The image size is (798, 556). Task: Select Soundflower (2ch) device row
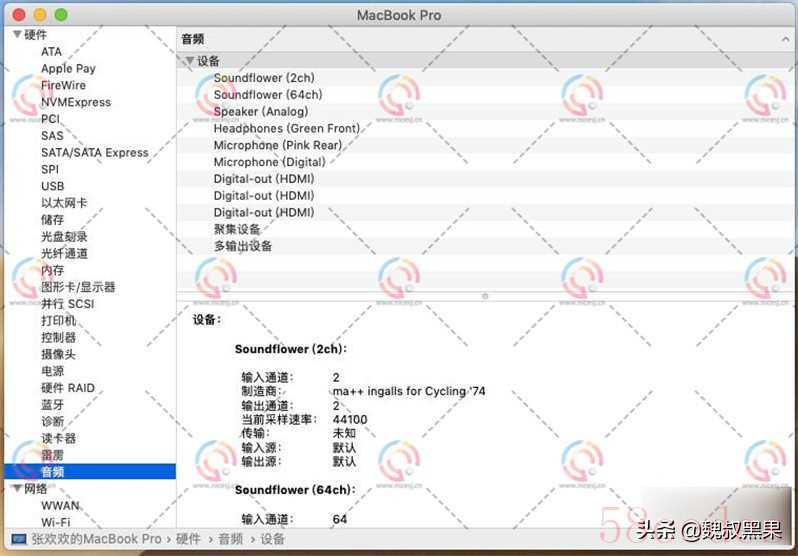(487, 78)
